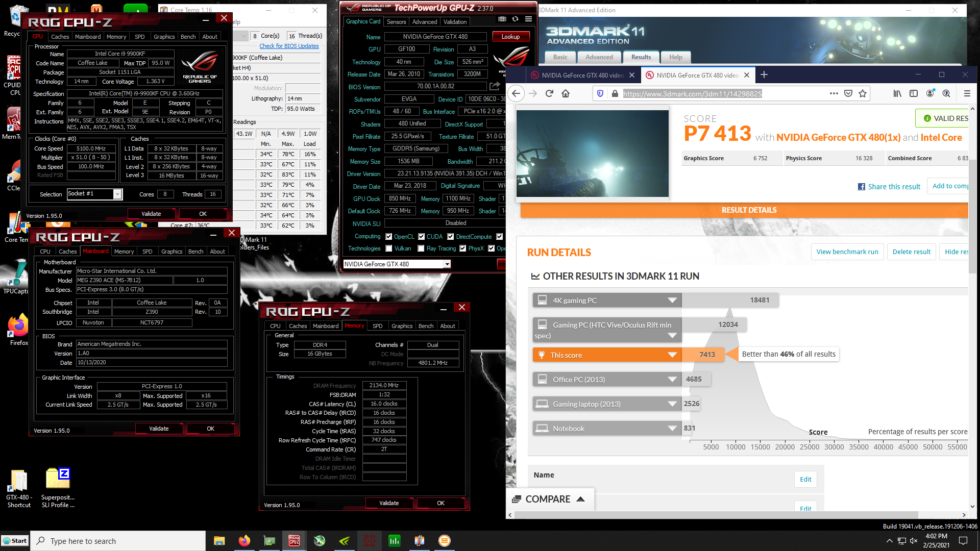Screen dimensions: 980x551
Task: Open the Firefox Library icon
Action: click(x=897, y=93)
